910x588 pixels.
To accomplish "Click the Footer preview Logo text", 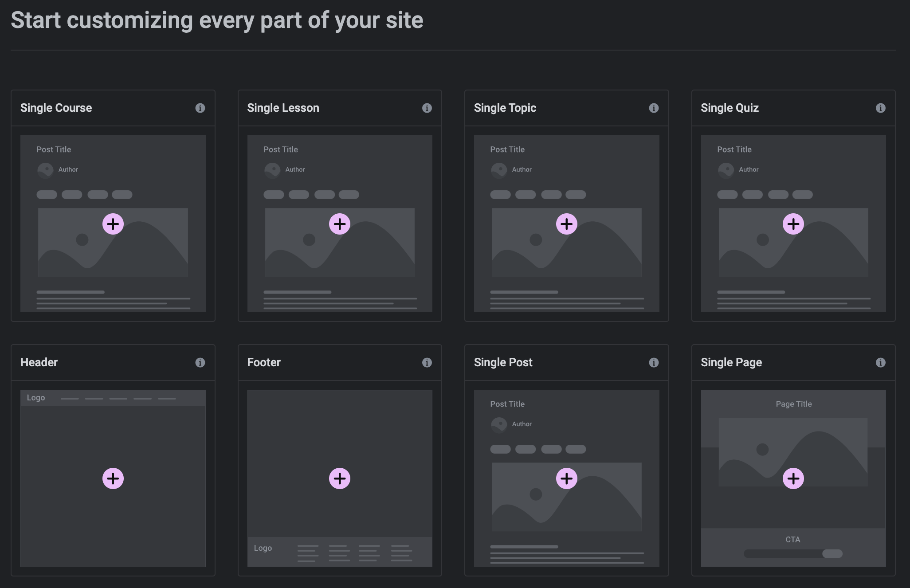I will [263, 548].
